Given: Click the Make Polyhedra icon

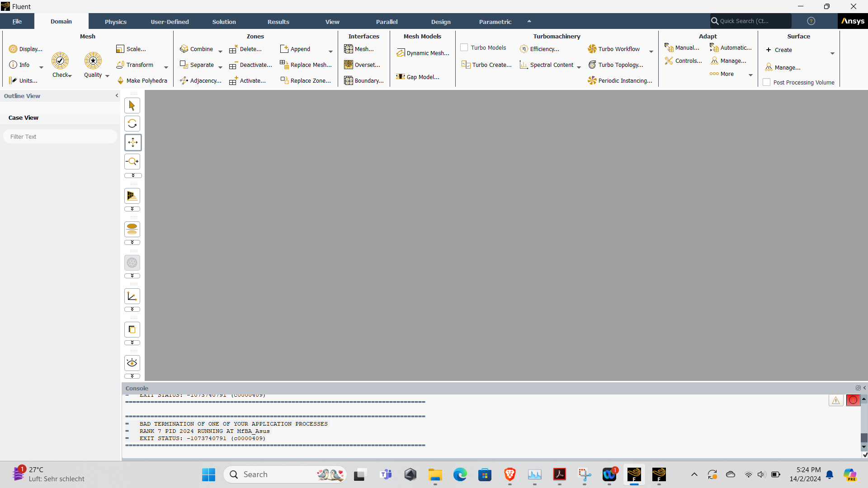Looking at the screenshot, I should (x=121, y=80).
